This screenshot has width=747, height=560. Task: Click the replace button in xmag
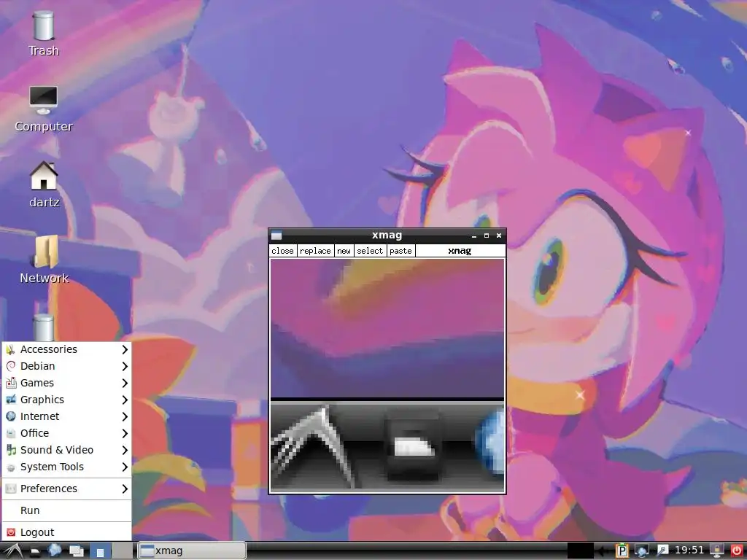(315, 251)
